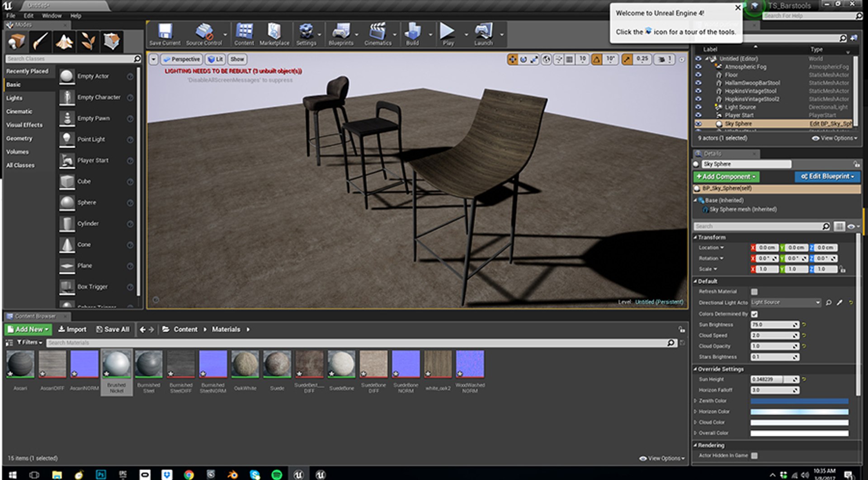Open Help menu

click(x=75, y=15)
